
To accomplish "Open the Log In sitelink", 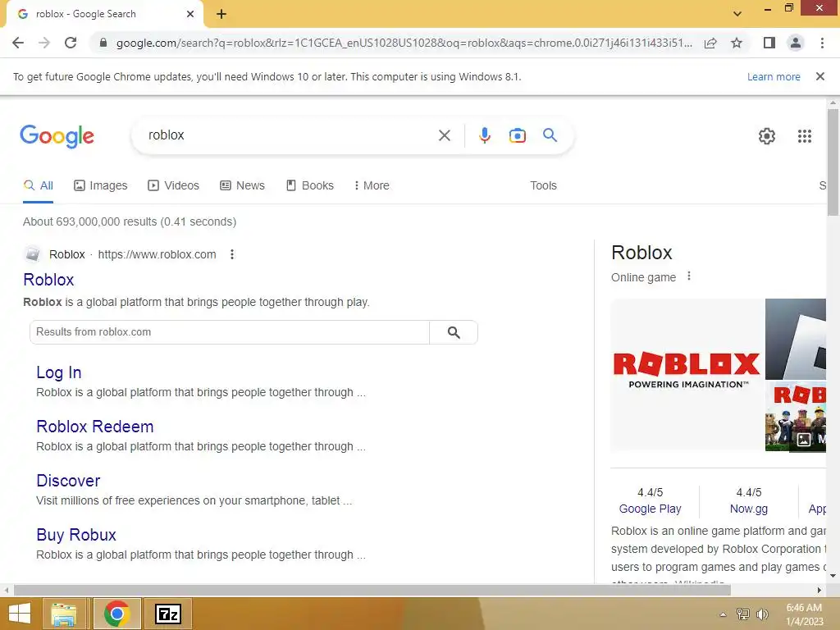I will [59, 372].
